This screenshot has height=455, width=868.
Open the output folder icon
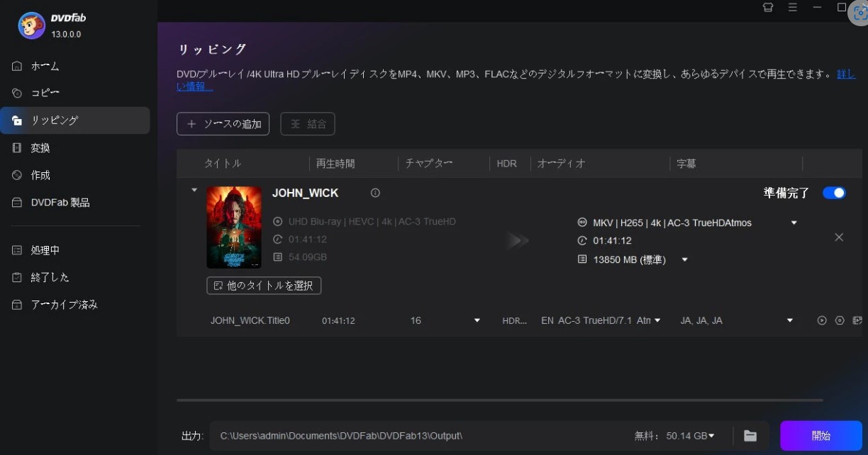[x=750, y=436]
